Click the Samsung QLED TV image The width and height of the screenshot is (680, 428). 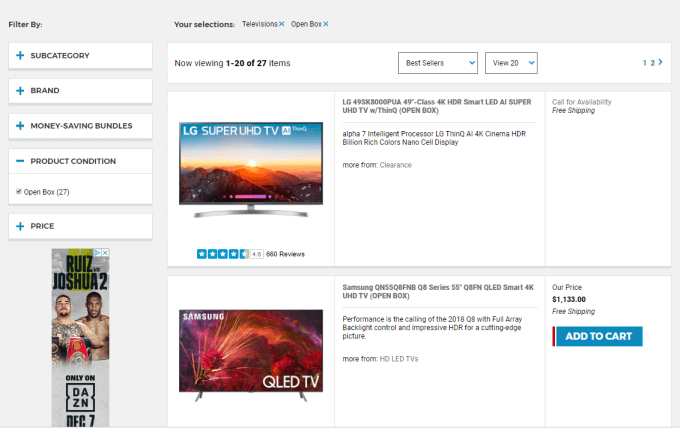(x=251, y=356)
